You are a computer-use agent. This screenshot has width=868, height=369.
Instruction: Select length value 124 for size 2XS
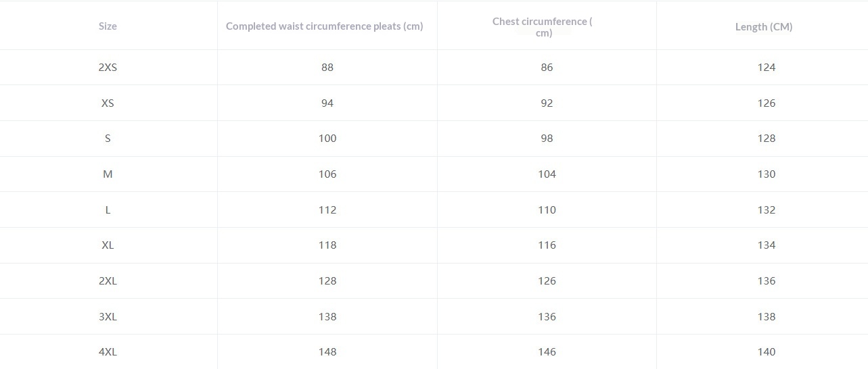[x=767, y=68]
